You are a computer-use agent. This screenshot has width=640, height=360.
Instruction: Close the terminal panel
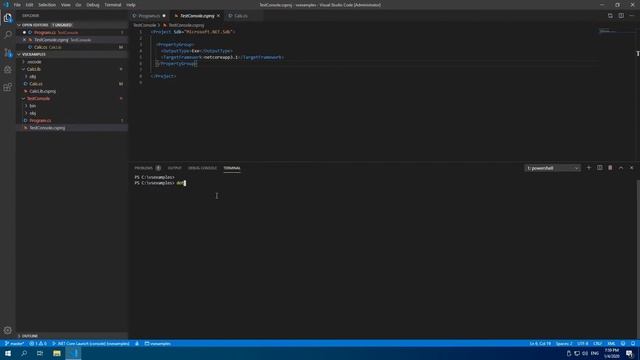(631, 168)
